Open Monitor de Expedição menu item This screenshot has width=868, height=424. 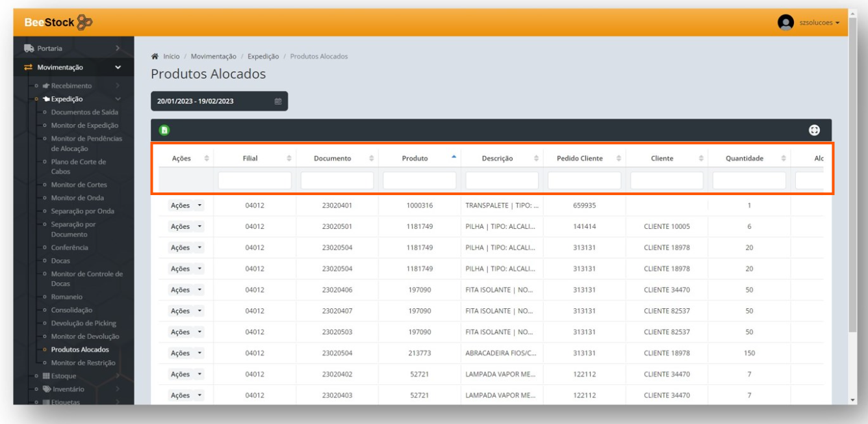coord(84,125)
